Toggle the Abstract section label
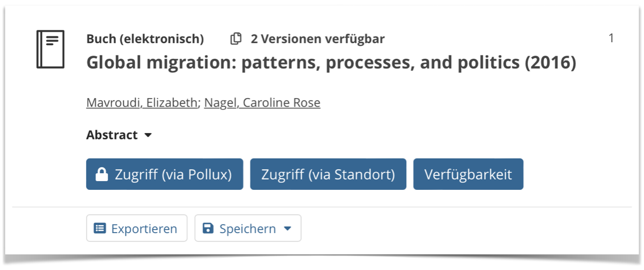The width and height of the screenshot is (644, 270). pos(112,135)
